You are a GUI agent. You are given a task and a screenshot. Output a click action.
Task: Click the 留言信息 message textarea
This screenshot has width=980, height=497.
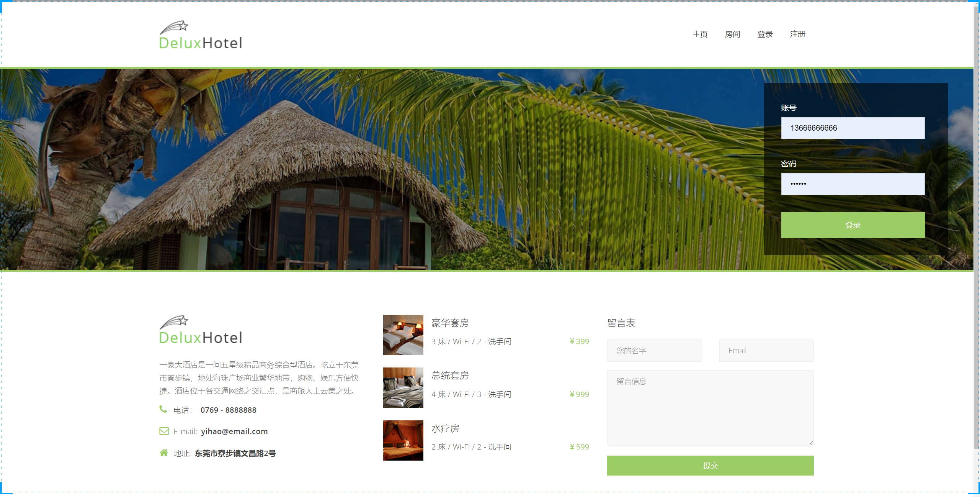coord(710,407)
